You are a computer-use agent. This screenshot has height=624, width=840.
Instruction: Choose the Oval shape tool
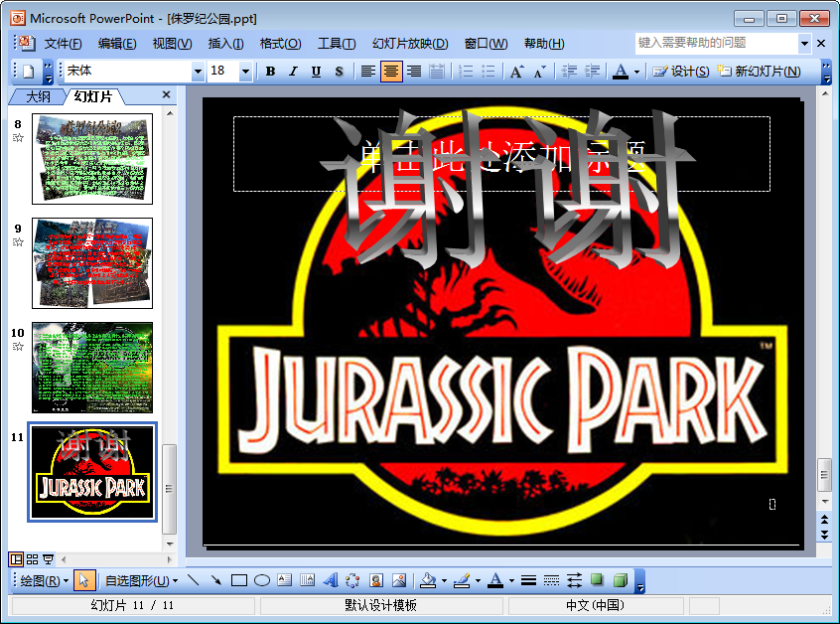pos(262,580)
